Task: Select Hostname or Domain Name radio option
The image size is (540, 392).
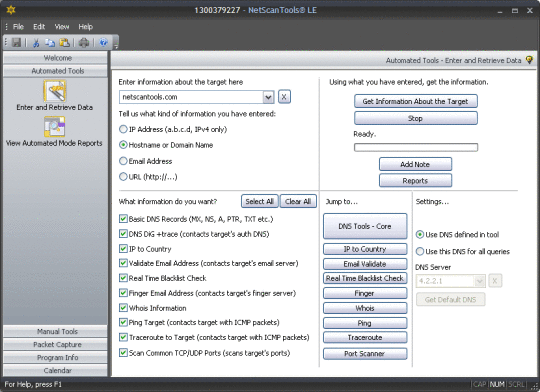Action: pos(123,145)
